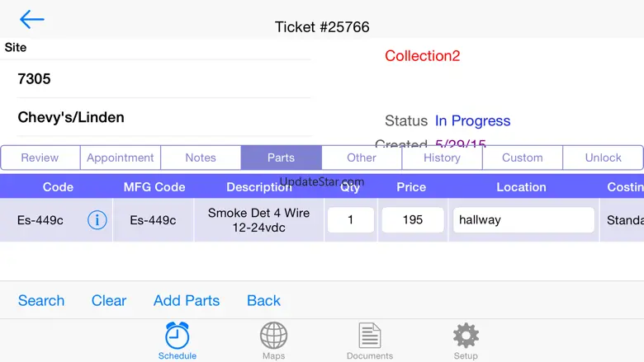Select the Unlock tab
Image resolution: width=644 pixels, height=362 pixels.
point(604,157)
